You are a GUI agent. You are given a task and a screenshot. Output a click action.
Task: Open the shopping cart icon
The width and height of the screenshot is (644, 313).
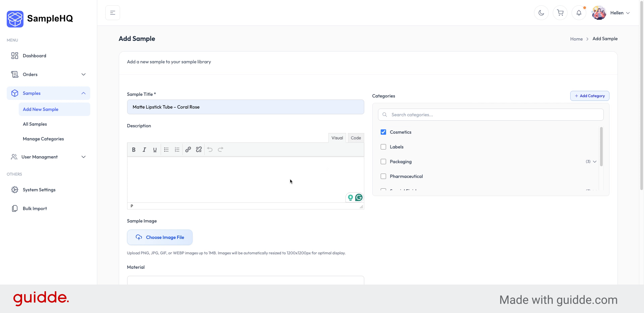tap(560, 13)
